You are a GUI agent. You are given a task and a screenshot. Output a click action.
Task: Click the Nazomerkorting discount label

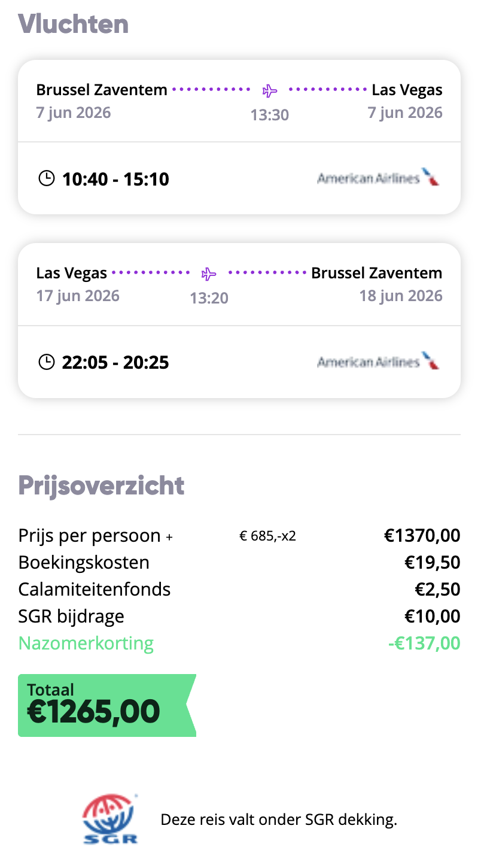coord(86,644)
